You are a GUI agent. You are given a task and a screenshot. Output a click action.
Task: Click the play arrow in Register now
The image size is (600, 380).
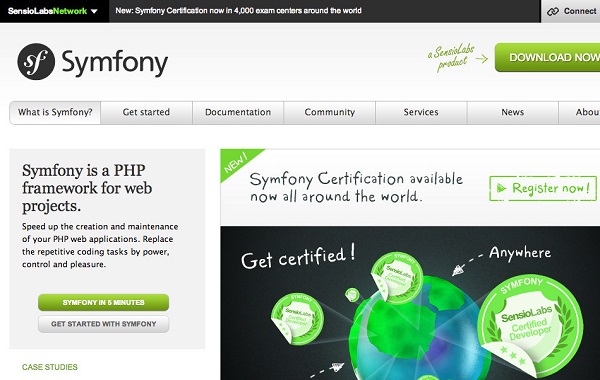point(501,188)
